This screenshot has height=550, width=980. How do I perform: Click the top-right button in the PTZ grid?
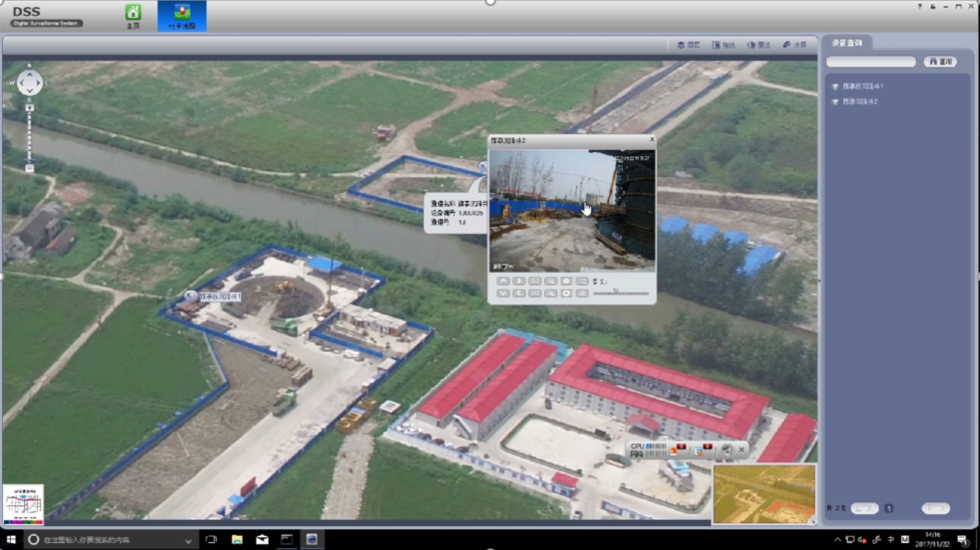pyautogui.click(x=582, y=281)
